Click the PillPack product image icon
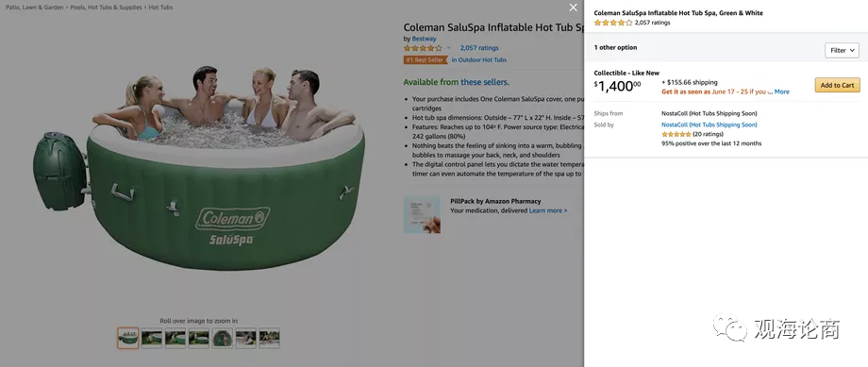 tap(422, 214)
